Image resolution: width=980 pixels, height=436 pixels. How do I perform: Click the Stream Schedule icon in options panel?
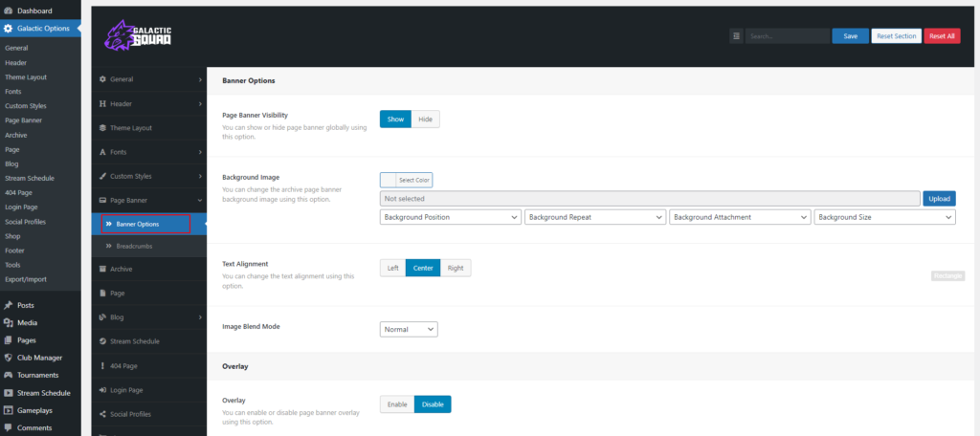(x=103, y=341)
